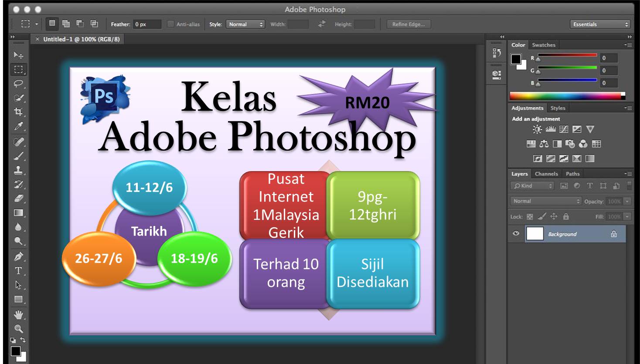Activate the Hand tool
The width and height of the screenshot is (640, 364).
pos(18,314)
